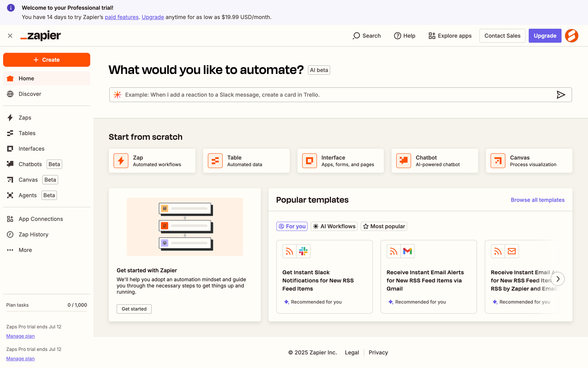588x368 pixels.
Task: Click the purple Upgrade button
Action: coord(545,36)
